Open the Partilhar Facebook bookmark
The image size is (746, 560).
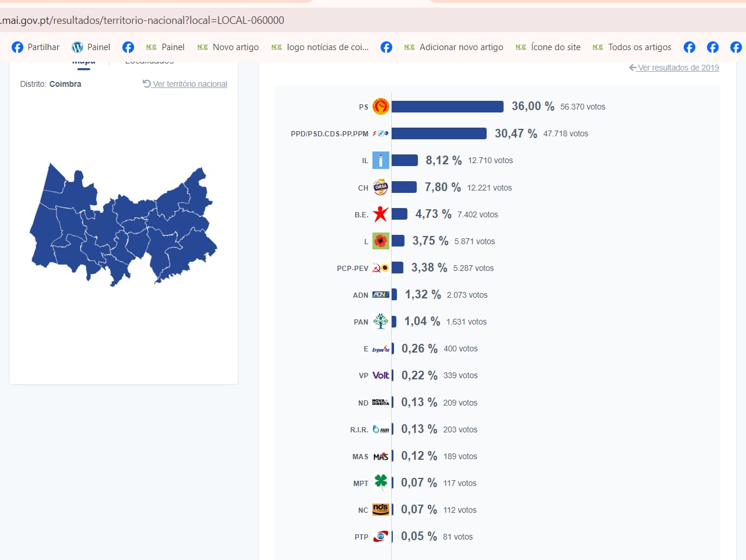tap(36, 47)
